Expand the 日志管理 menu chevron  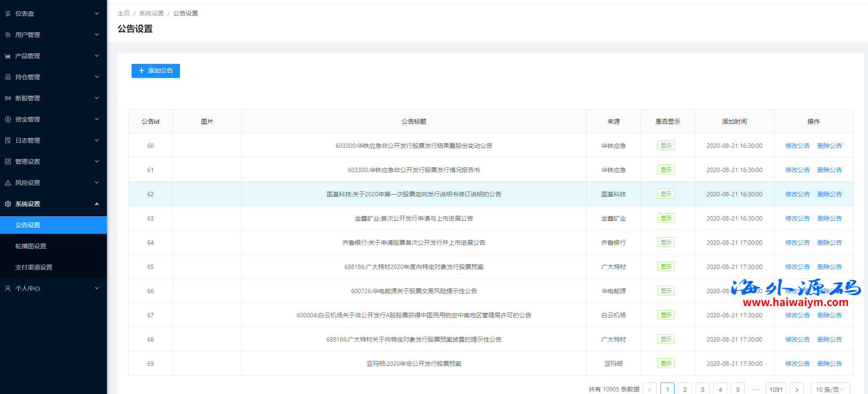[97, 140]
